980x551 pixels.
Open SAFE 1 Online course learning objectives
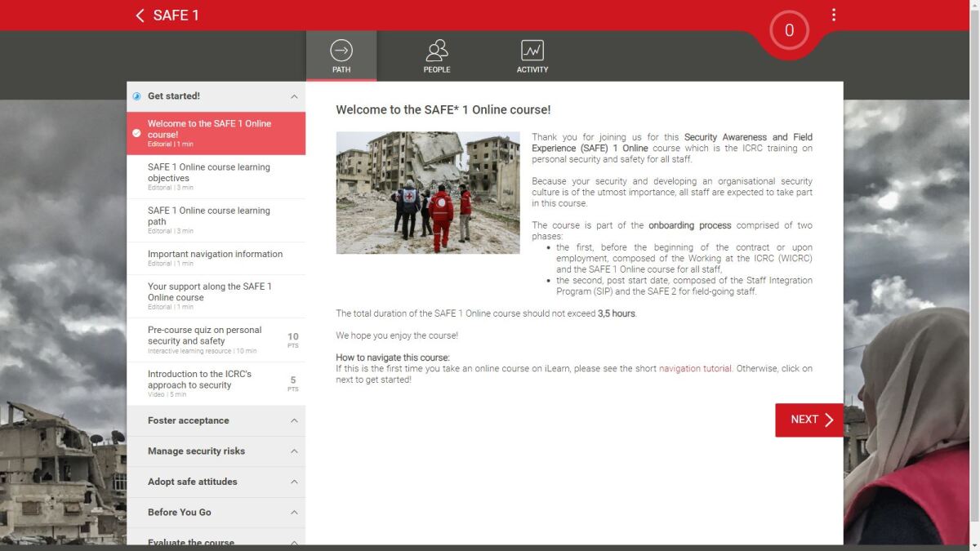click(216, 177)
